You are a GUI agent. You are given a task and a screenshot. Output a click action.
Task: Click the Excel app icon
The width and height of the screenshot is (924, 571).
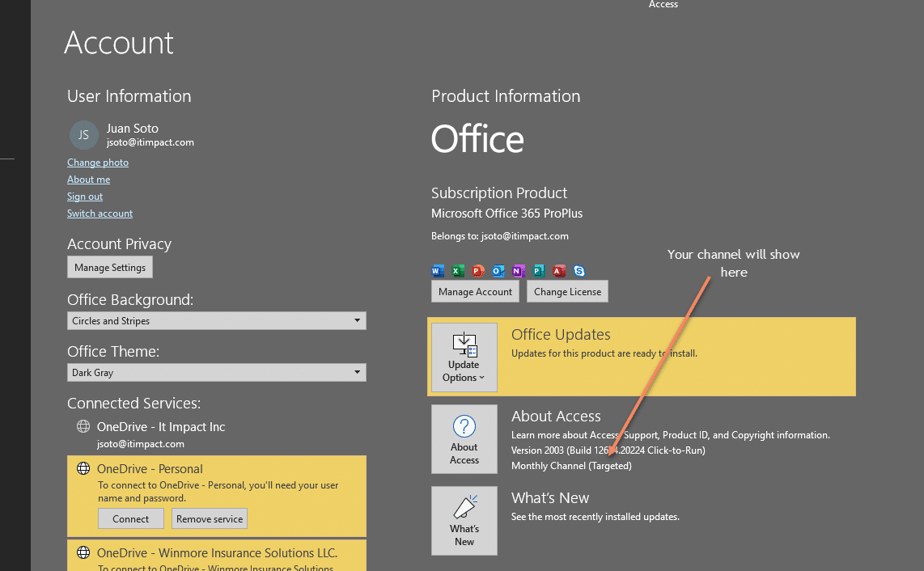pyautogui.click(x=458, y=271)
